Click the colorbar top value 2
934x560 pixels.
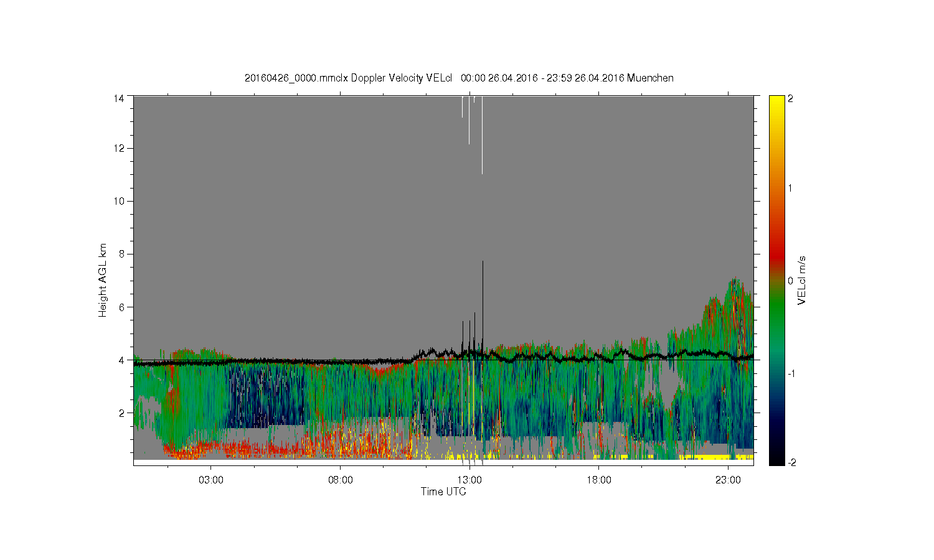click(x=790, y=99)
